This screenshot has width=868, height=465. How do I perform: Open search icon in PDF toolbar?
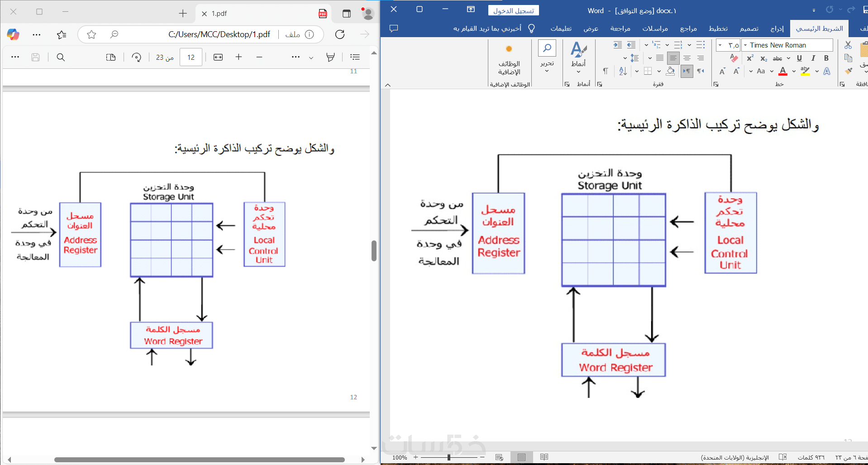pyautogui.click(x=61, y=57)
